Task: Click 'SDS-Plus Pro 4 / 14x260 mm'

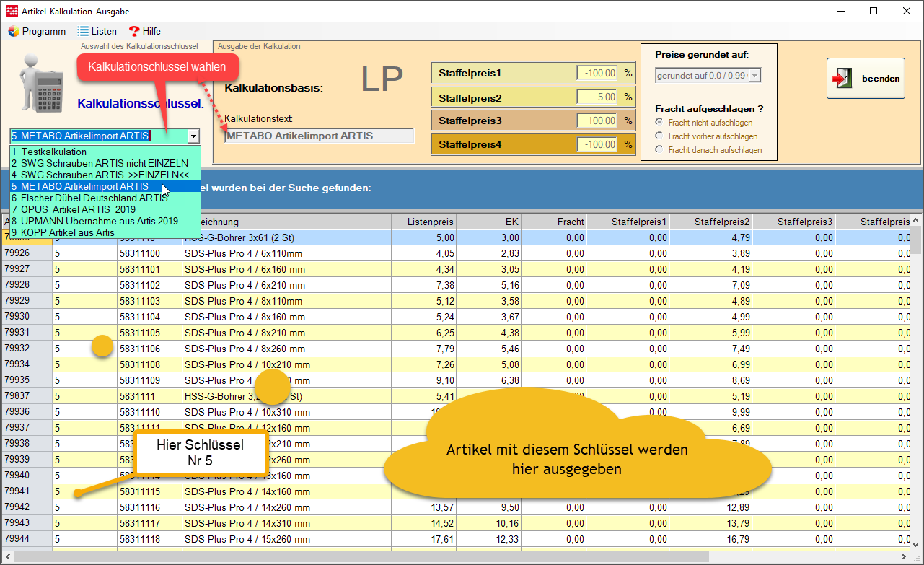Action: coord(287,507)
